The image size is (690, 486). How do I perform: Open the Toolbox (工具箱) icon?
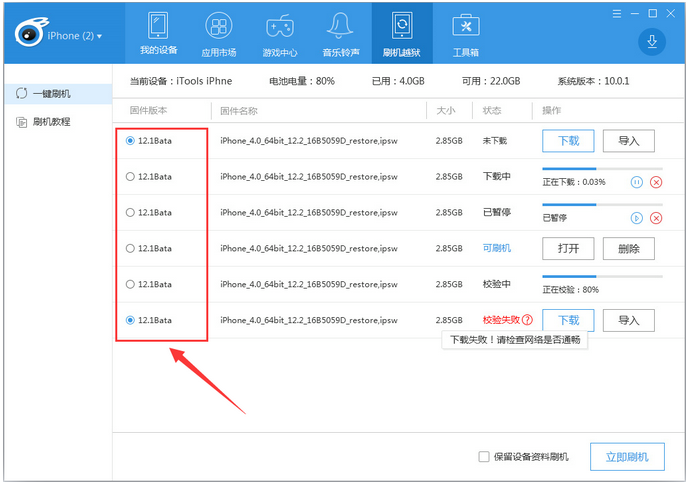click(x=466, y=26)
